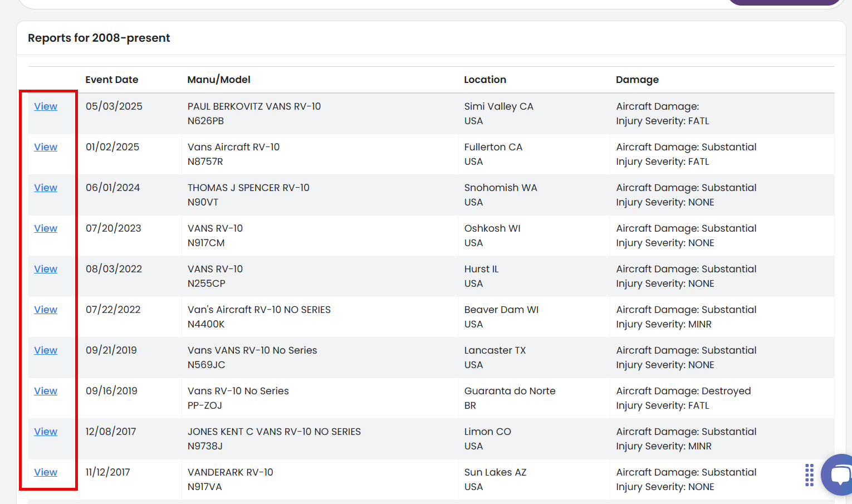The height and width of the screenshot is (504, 852).
Task: Open View link for 07/20/2023 report
Action: 46,228
